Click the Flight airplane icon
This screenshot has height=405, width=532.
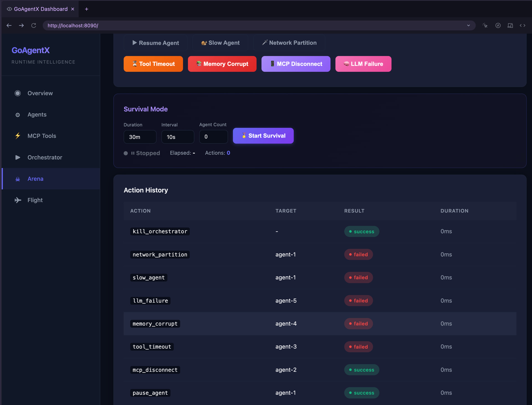point(18,200)
